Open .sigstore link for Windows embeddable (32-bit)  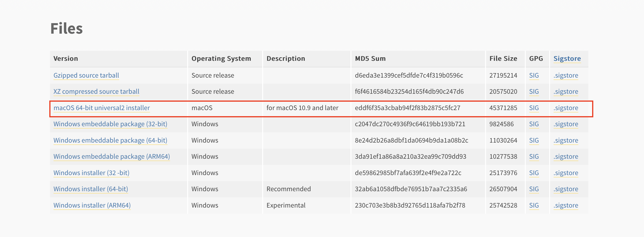tap(566, 124)
